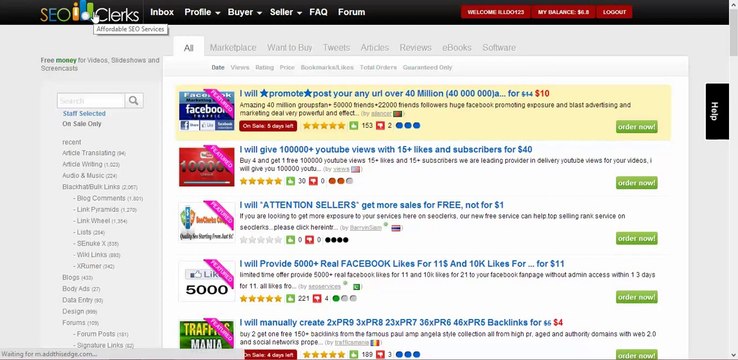Switch to the Want to Buy tab

289,48
